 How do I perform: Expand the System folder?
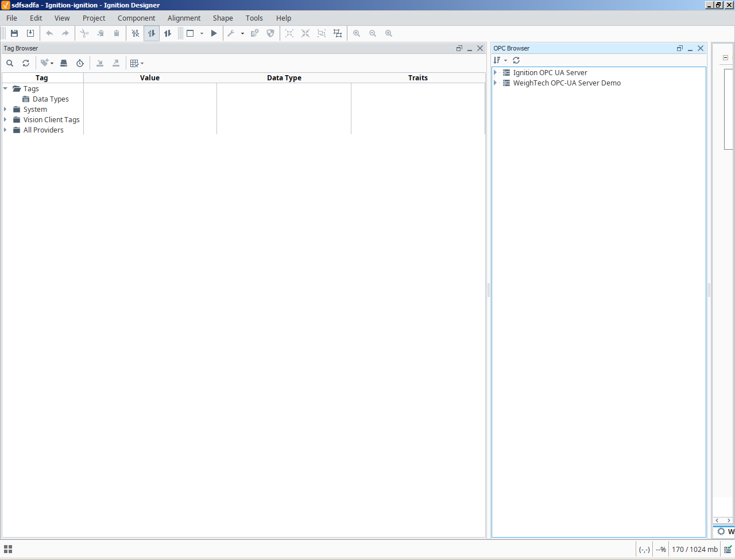[5, 109]
